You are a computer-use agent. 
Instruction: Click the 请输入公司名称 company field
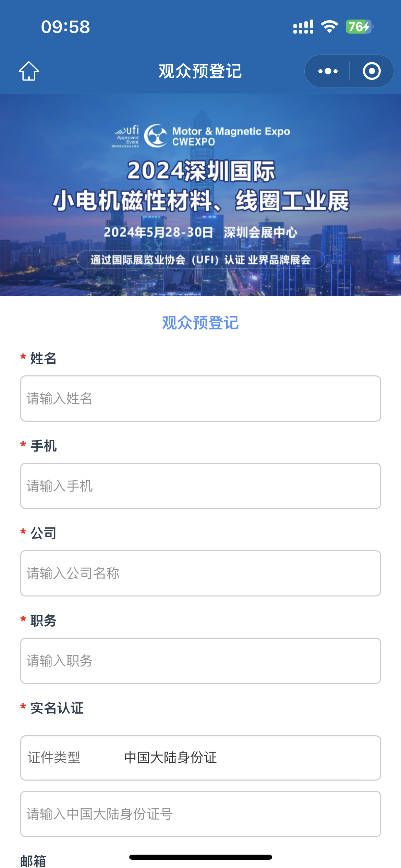coord(200,573)
